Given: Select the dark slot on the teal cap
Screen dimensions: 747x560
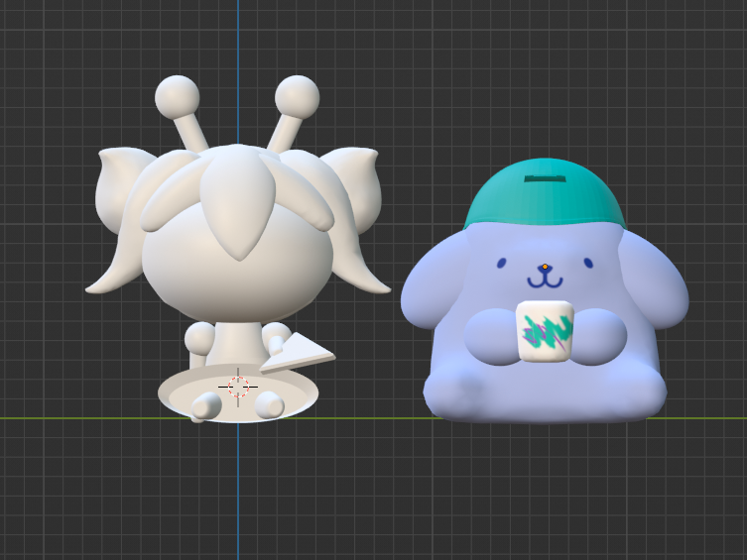Looking at the screenshot, I should [x=545, y=178].
